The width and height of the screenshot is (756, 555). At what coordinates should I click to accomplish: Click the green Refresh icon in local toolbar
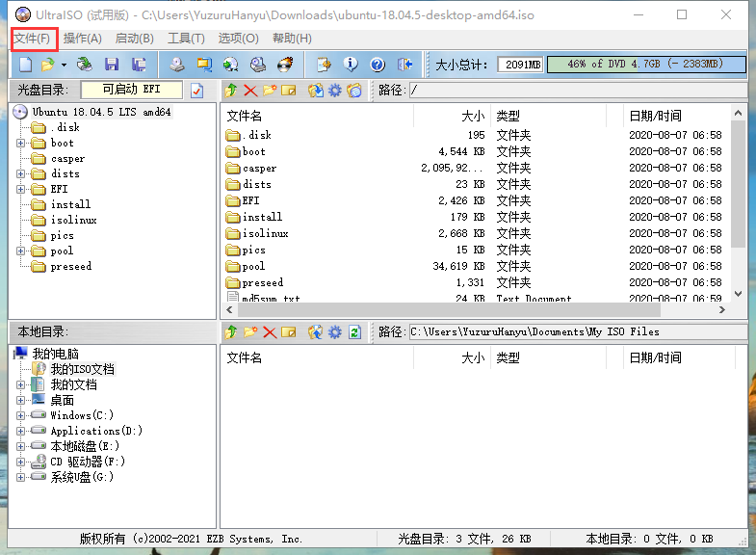pyautogui.click(x=354, y=331)
